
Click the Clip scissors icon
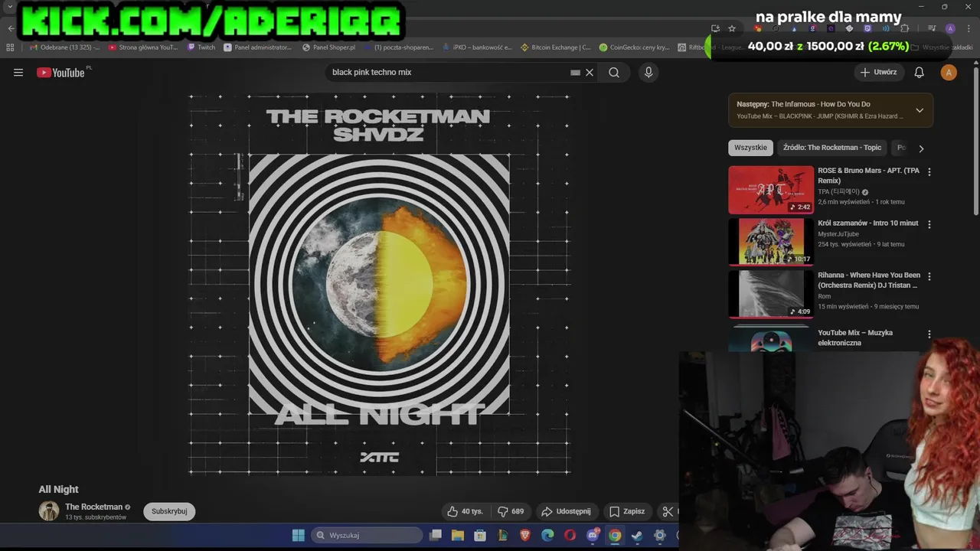[x=668, y=511]
